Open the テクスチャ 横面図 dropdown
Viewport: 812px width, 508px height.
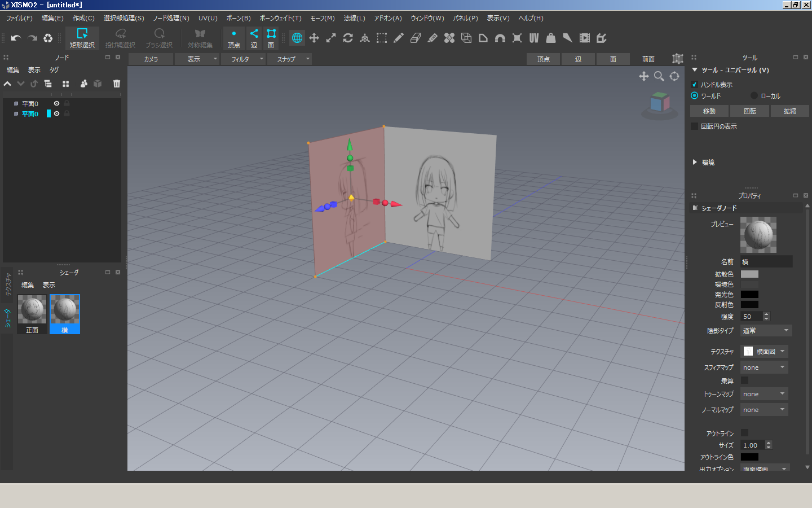(x=764, y=351)
